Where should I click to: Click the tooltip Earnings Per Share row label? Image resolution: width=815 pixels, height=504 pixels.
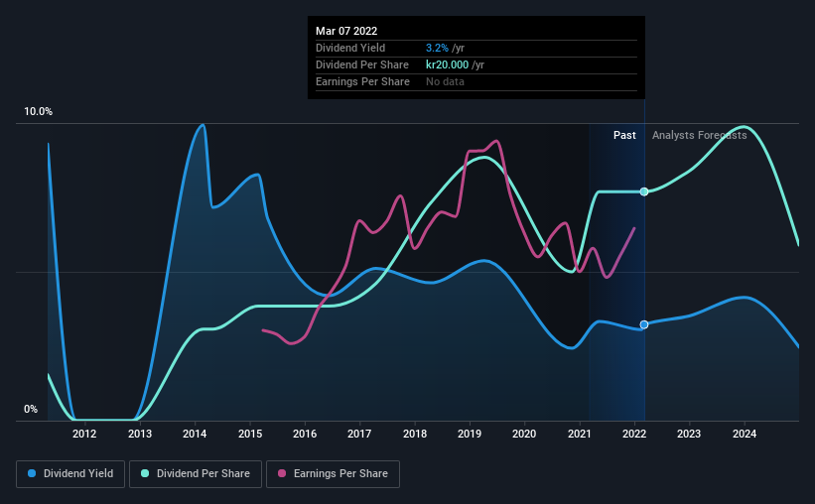362,81
